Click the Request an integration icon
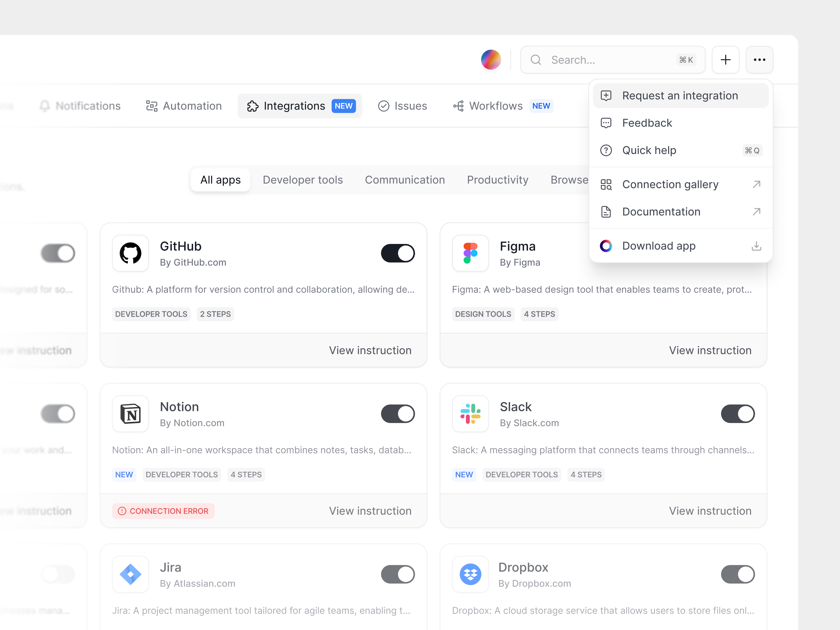840x630 pixels. point(606,95)
